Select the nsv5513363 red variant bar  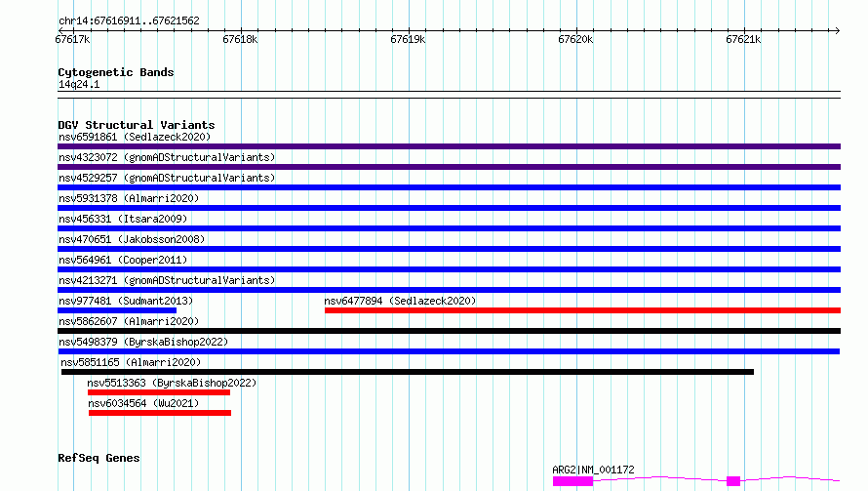point(159,392)
